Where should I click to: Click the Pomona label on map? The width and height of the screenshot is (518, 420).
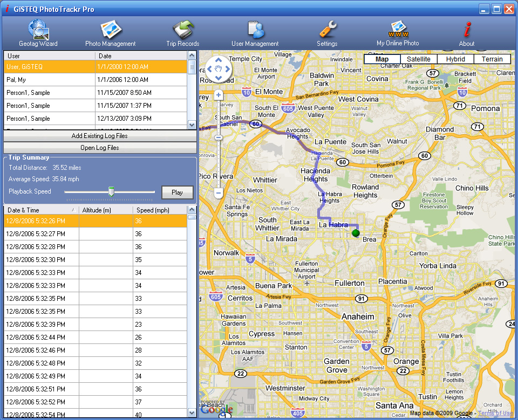[485, 108]
